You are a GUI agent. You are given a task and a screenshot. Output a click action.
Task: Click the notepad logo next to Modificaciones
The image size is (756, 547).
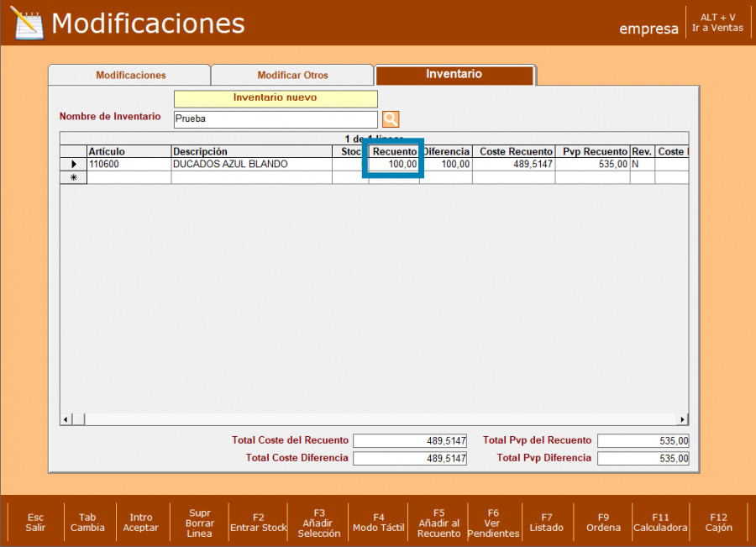26,24
